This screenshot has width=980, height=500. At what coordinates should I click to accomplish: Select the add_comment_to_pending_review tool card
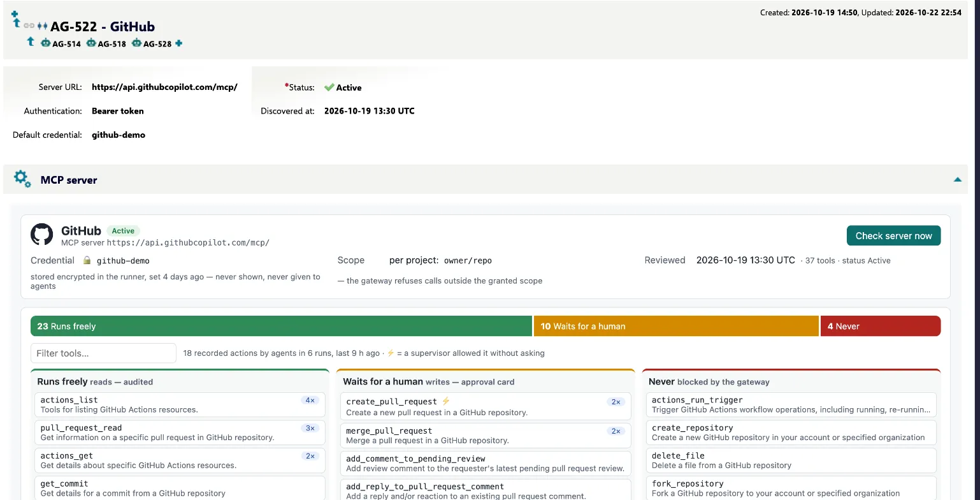pos(486,463)
